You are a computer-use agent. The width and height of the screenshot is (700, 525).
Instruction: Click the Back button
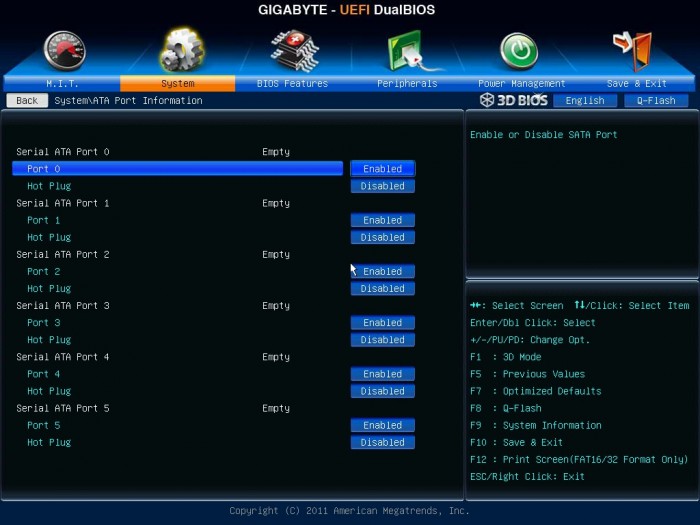click(x=27, y=100)
